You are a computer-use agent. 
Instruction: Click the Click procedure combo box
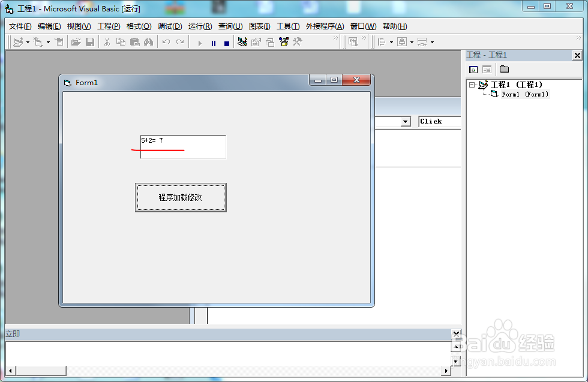(x=439, y=122)
